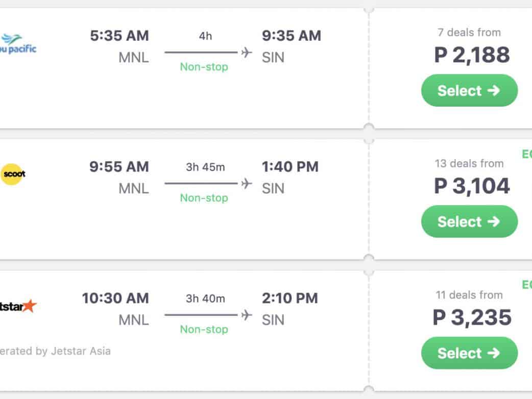The width and height of the screenshot is (532, 399).
Task: Click Operated by Jetstar Asia note
Action: (55, 351)
